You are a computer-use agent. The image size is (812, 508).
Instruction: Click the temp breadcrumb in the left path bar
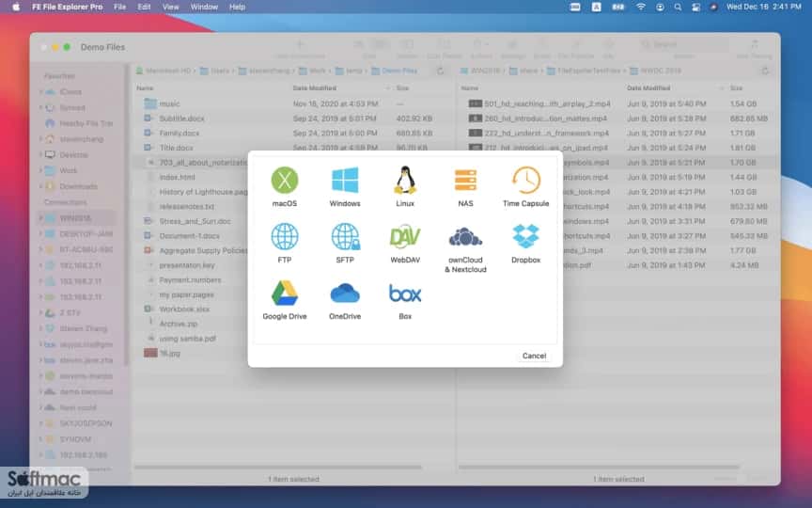point(349,71)
